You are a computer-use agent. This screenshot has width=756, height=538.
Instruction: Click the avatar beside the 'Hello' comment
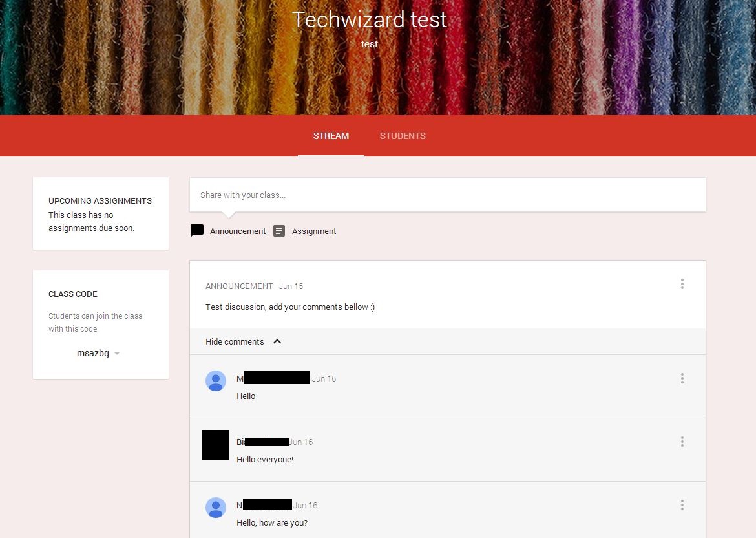pyautogui.click(x=216, y=381)
